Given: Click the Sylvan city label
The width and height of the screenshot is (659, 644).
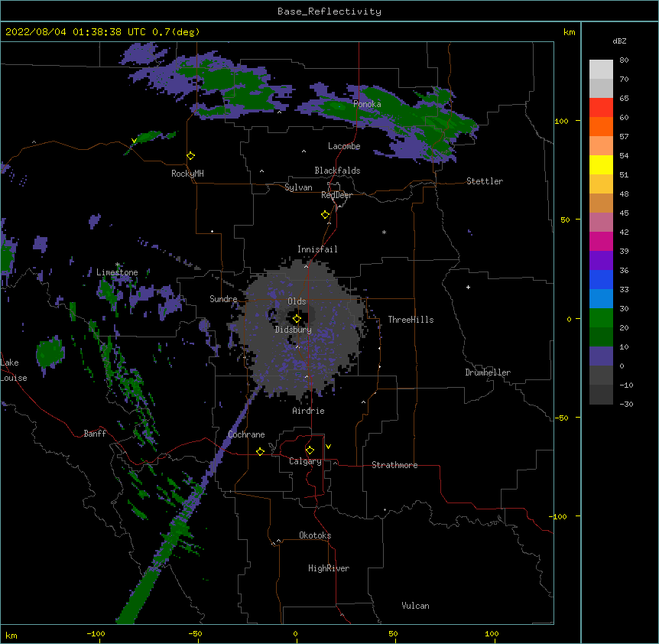Looking at the screenshot, I should (298, 187).
